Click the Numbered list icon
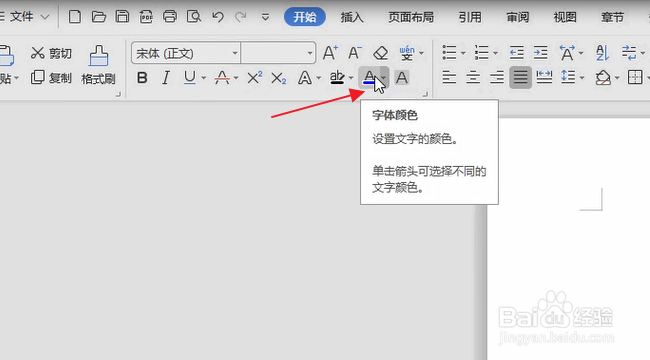Viewport: 650px width, 360px height. point(482,53)
